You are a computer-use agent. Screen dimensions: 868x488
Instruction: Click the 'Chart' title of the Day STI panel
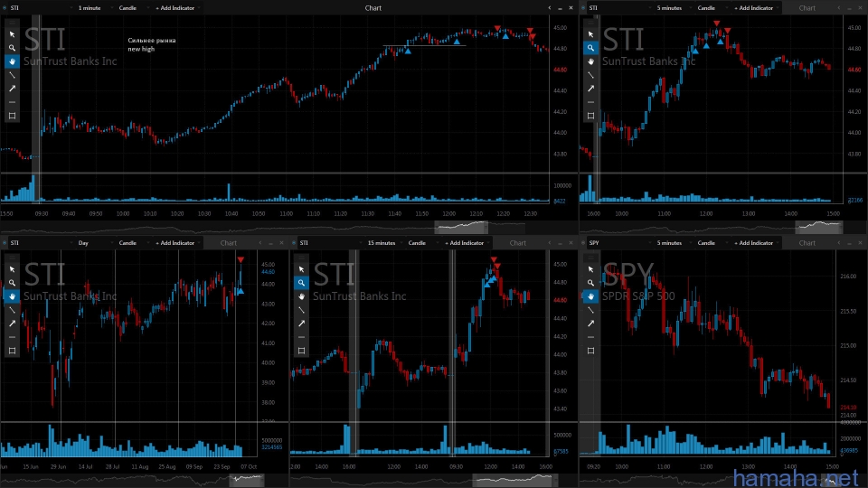click(229, 243)
